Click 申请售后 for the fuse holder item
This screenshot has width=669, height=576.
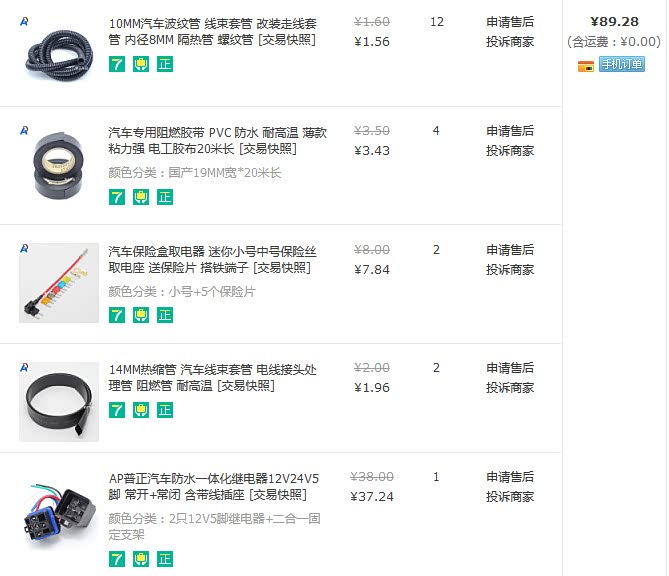pyautogui.click(x=510, y=250)
